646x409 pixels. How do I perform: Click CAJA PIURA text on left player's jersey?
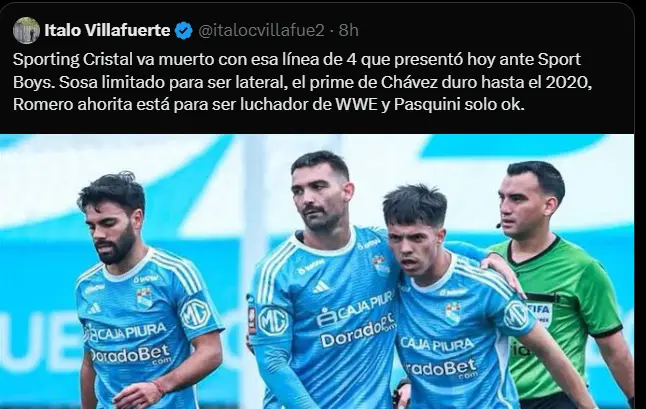click(125, 332)
